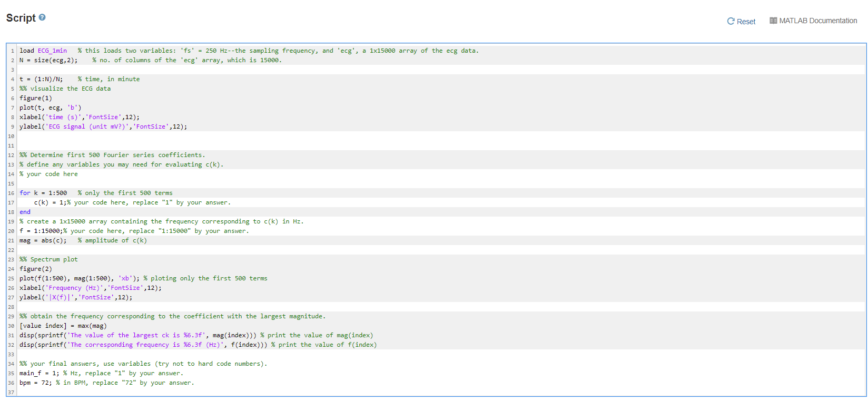Open the MATLAB Documentation link
The image size is (868, 400).
pos(813,21)
